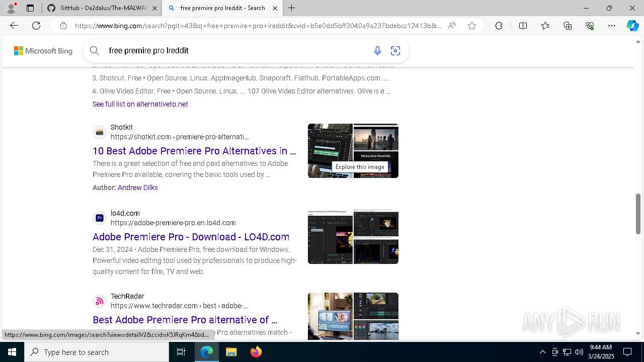Open the Split screen icon
The width and height of the screenshot is (644, 362).
[x=523, y=26]
